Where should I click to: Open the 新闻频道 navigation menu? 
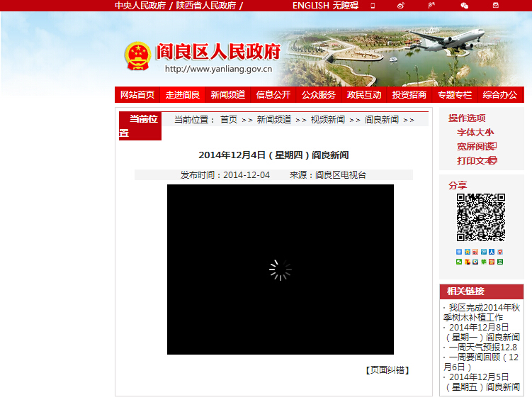coord(227,95)
